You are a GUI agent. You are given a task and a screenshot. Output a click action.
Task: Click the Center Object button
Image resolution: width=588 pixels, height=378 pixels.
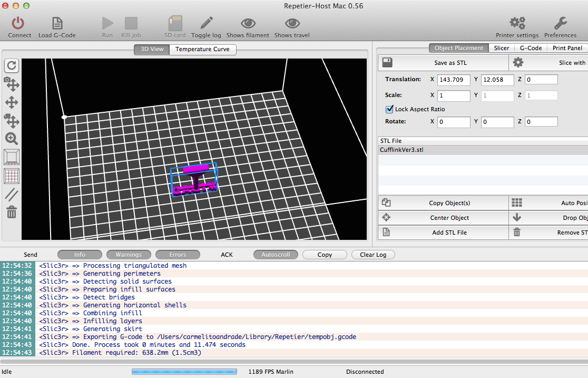(x=443, y=218)
